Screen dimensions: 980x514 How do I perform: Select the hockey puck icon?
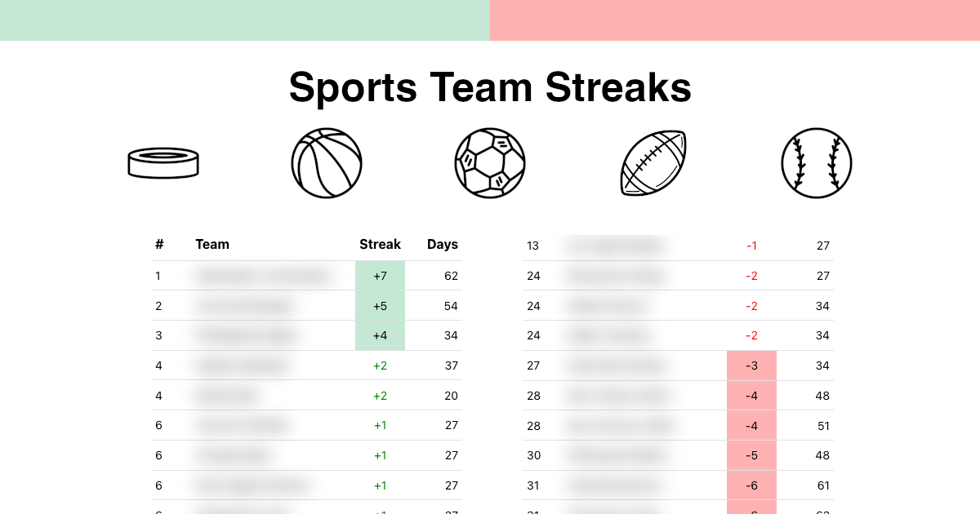(x=163, y=163)
